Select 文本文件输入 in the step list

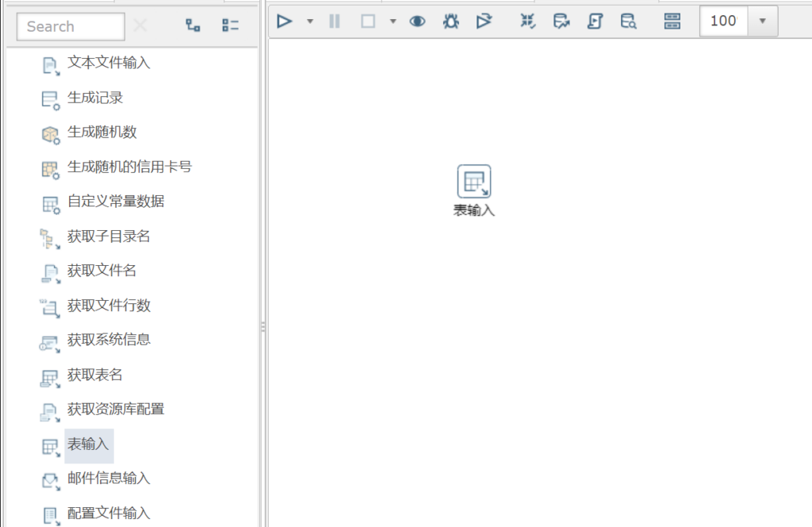(x=109, y=63)
